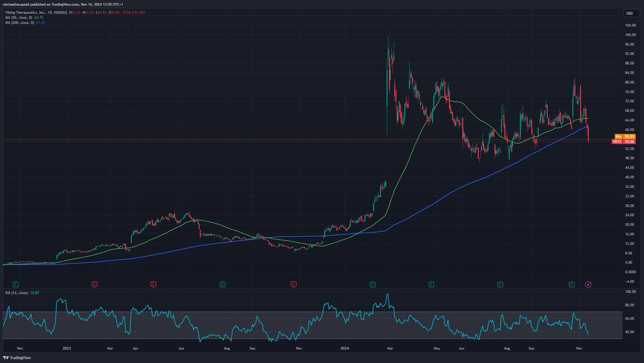Click the purple event icon near November 2024

(588, 284)
